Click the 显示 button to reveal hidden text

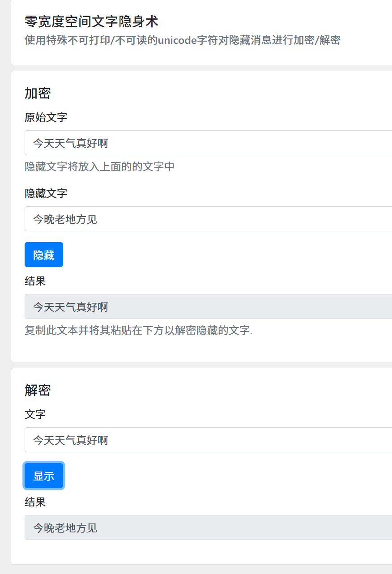pos(43,476)
